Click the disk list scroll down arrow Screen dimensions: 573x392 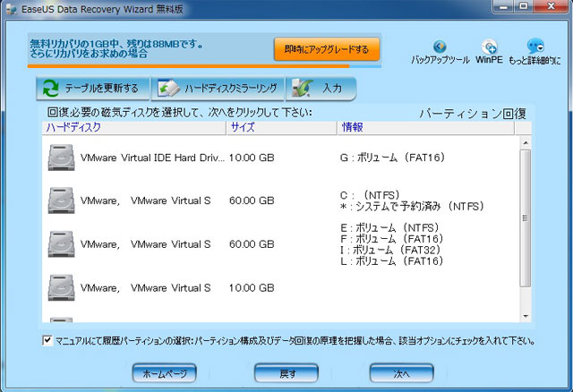tap(526, 317)
